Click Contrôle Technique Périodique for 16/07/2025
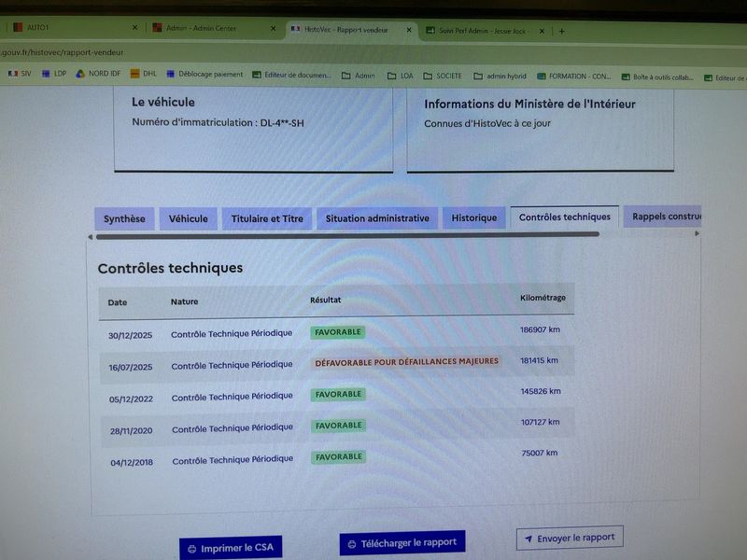The image size is (747, 560). (x=232, y=365)
